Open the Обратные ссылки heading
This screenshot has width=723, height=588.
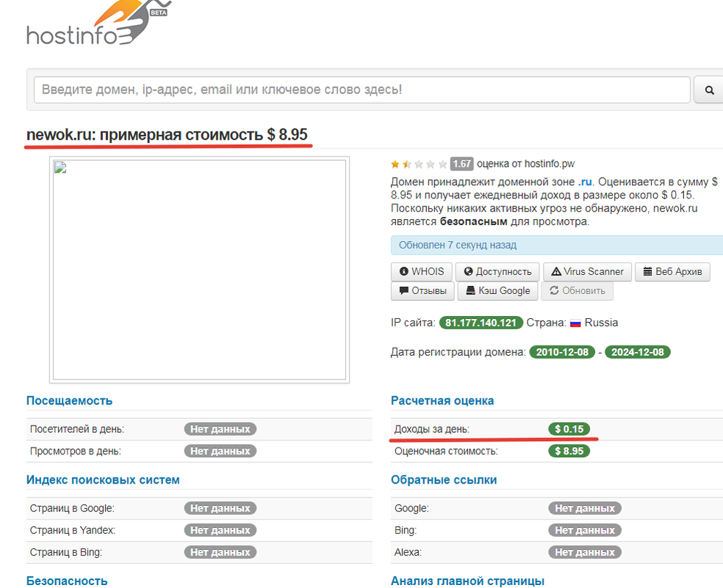444,480
